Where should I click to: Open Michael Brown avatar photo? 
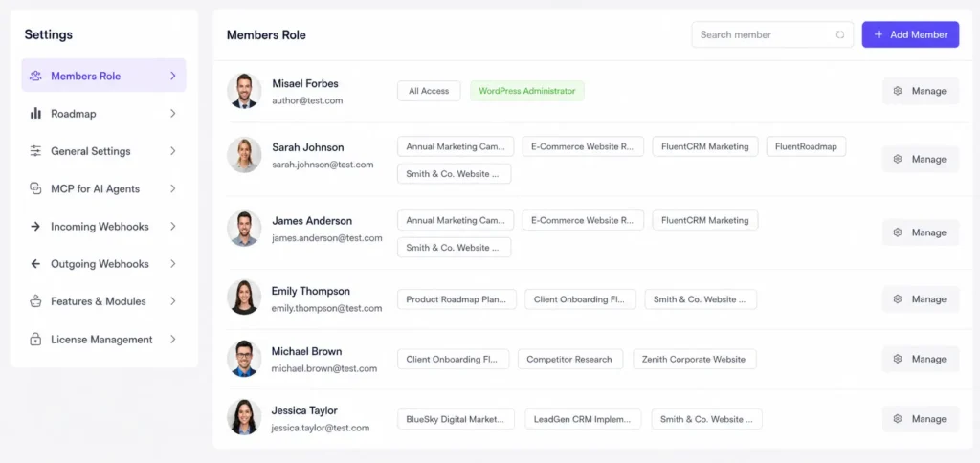(244, 358)
